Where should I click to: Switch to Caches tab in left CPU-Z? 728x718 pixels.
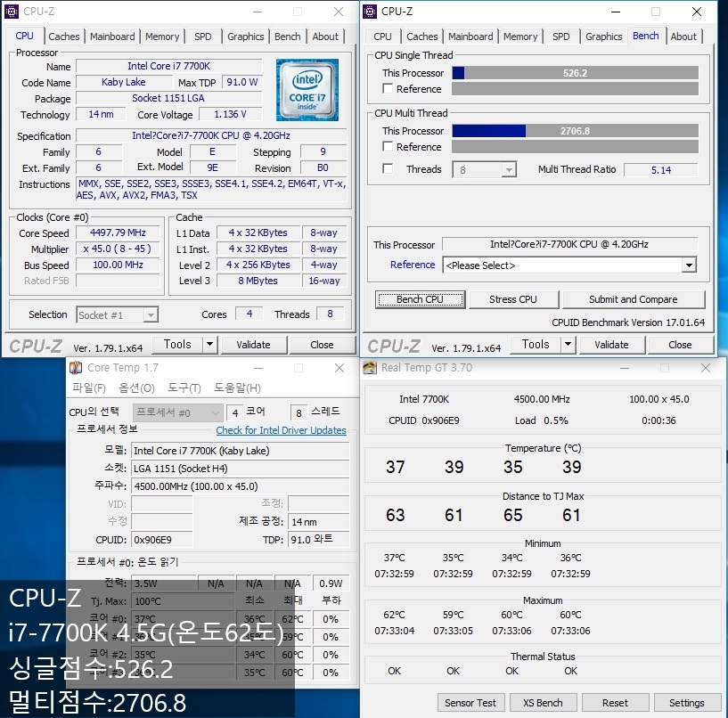64,37
